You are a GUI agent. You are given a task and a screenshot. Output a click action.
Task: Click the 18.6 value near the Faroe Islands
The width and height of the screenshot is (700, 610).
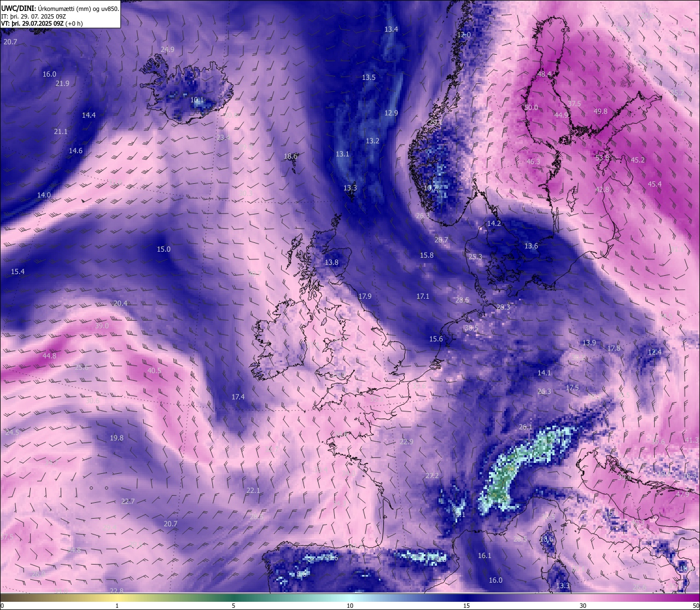click(x=290, y=156)
